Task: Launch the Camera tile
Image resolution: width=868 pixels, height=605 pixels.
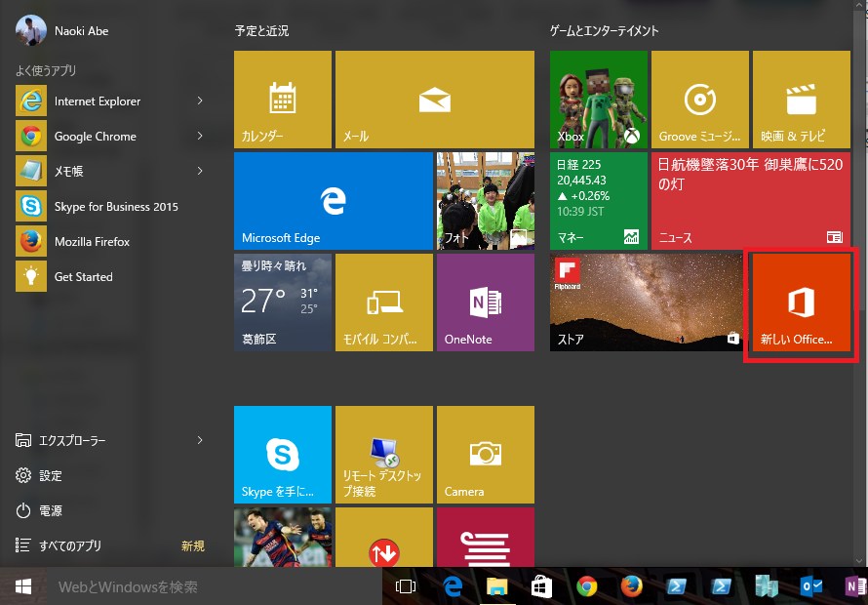Action: [486, 455]
